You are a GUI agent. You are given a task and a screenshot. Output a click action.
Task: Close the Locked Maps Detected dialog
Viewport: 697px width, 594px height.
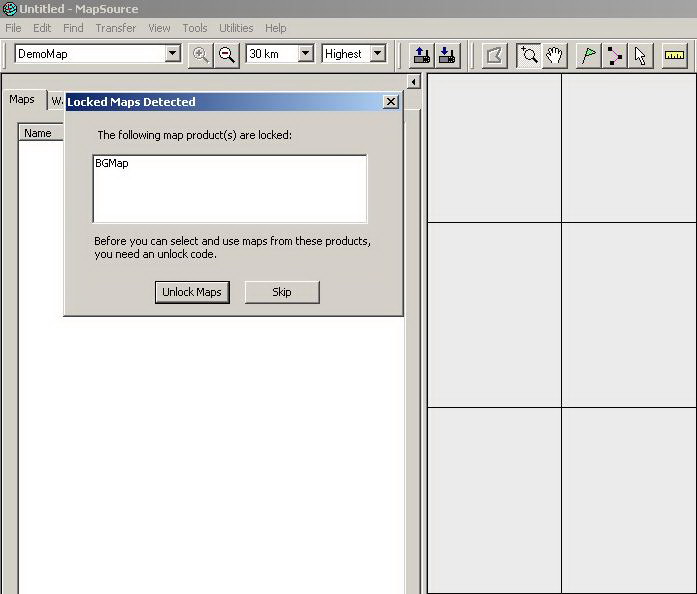click(390, 102)
